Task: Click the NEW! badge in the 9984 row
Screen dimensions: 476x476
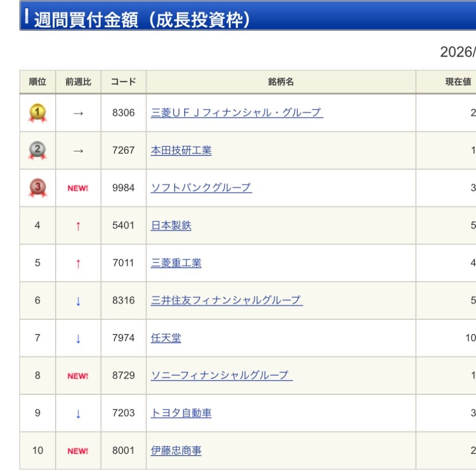Action: coord(78,188)
